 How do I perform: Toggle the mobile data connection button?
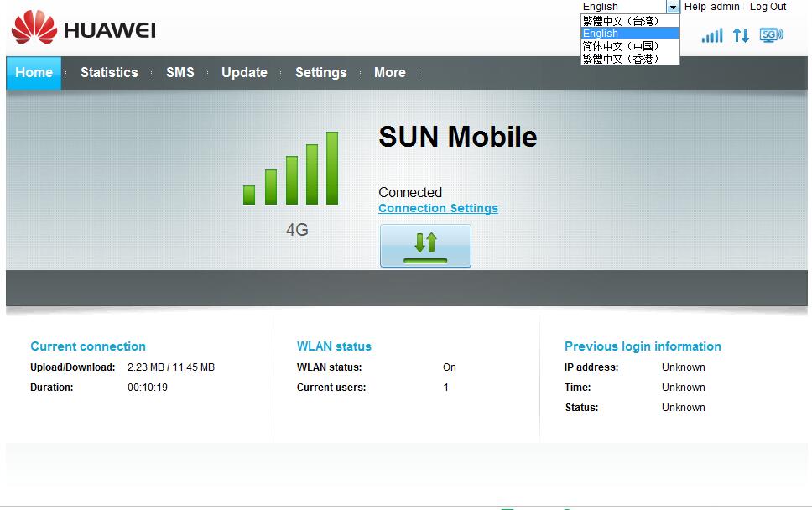425,246
